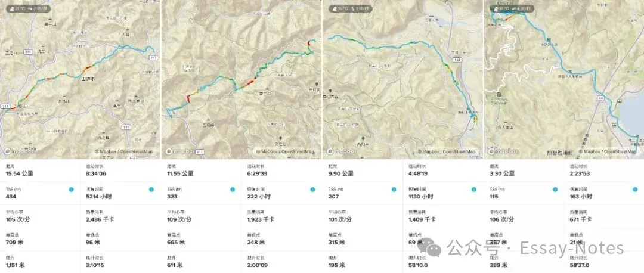The width and height of the screenshot is (644, 273).
Task: Click the info icon beside recovery time 222 小时
Action: (x=312, y=189)
